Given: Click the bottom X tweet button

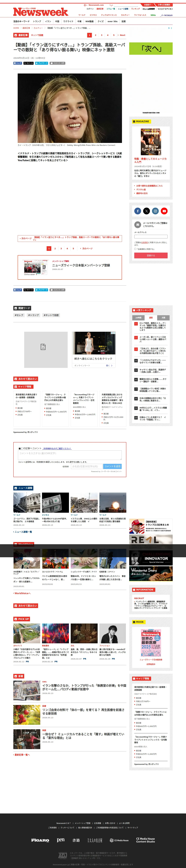Looking at the screenshot, I should click(x=28, y=290).
